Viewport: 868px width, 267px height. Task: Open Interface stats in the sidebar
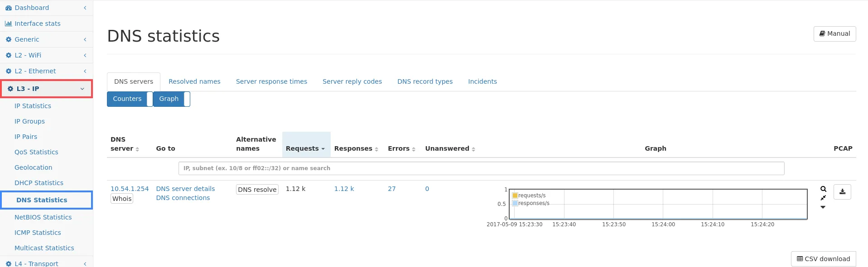[x=37, y=24]
